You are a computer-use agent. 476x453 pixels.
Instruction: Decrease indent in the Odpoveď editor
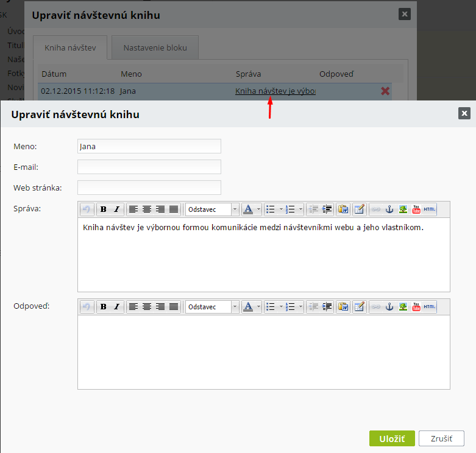[x=313, y=307]
